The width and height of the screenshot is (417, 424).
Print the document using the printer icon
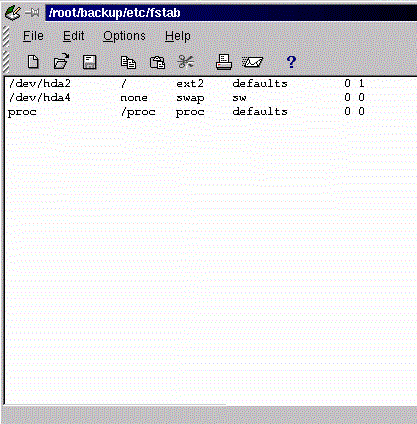[x=224, y=62]
